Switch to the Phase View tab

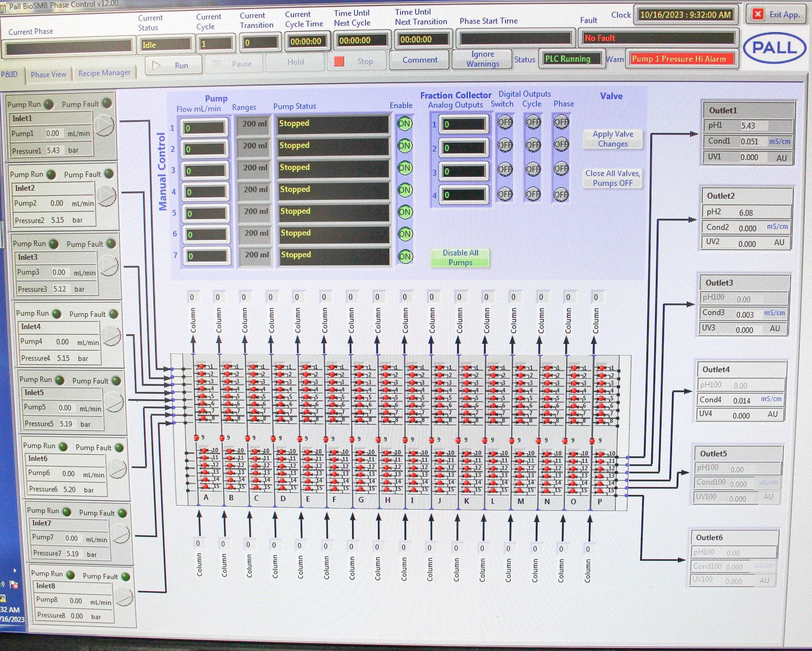point(48,74)
